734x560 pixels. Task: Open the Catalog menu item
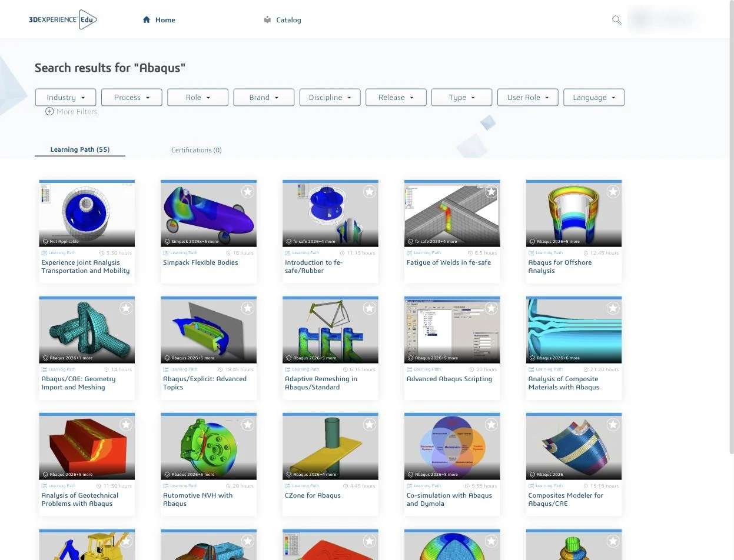pyautogui.click(x=283, y=20)
